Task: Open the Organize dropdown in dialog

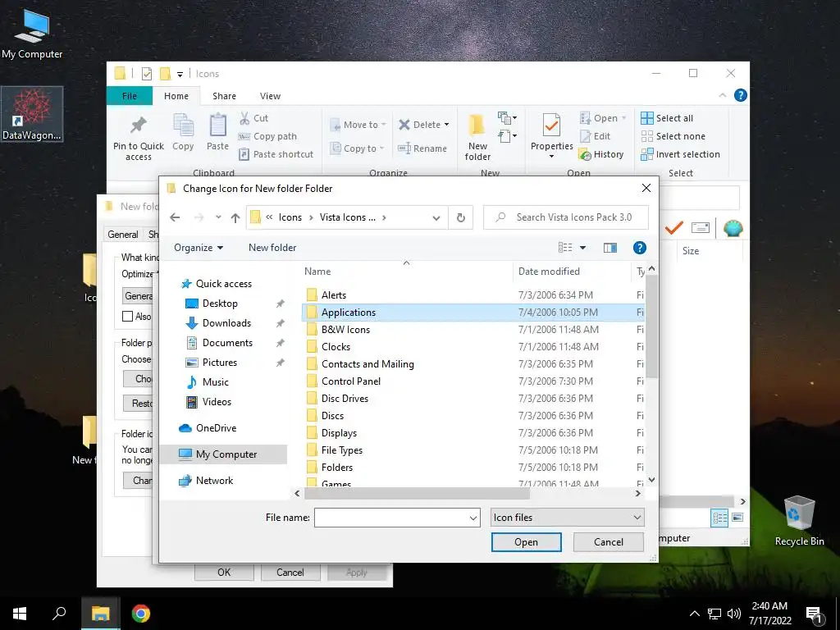Action: click(199, 248)
